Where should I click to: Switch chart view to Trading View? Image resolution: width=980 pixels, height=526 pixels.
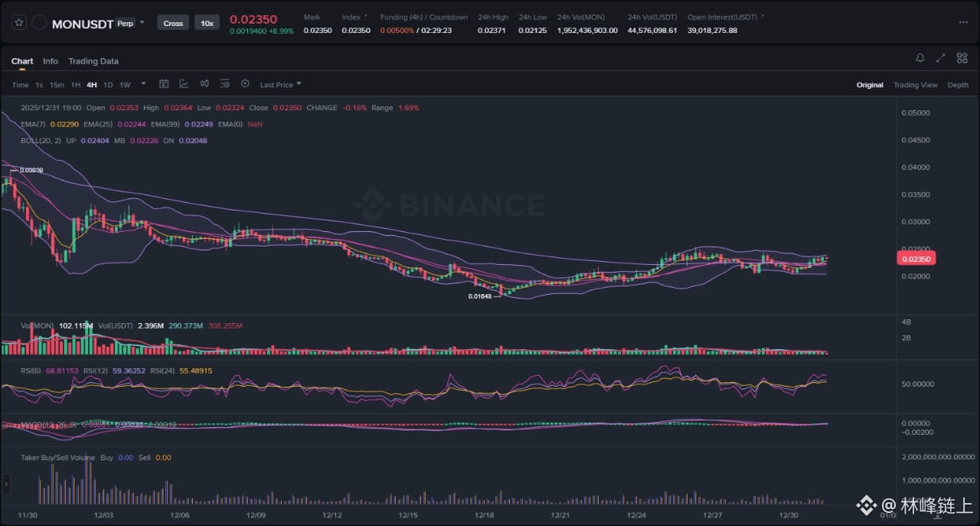pos(916,85)
